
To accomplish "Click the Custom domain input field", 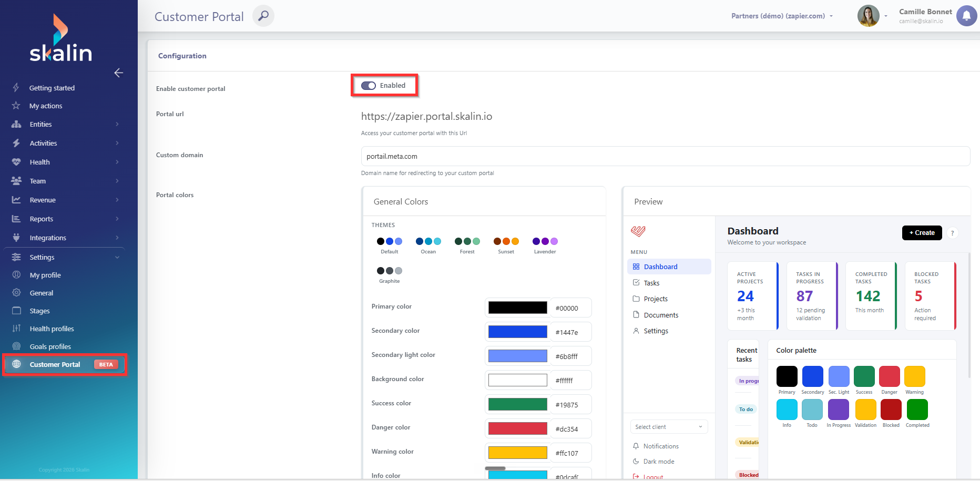I will [665, 156].
